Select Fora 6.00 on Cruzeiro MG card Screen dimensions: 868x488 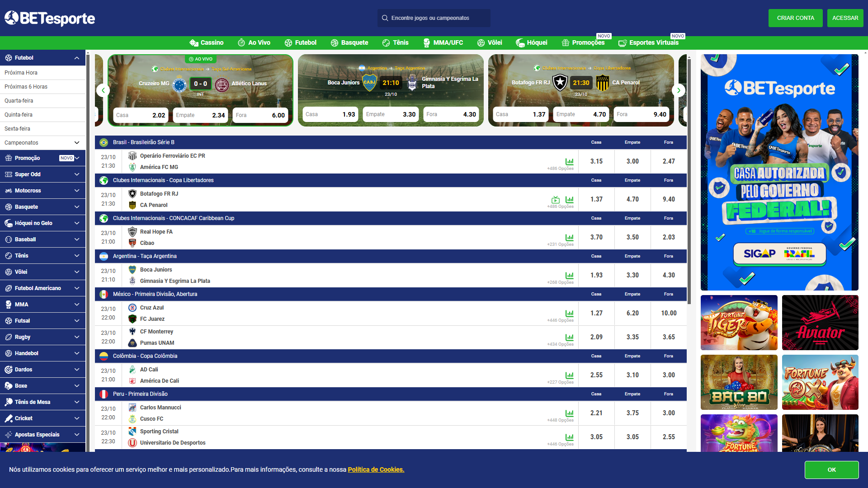(x=260, y=115)
